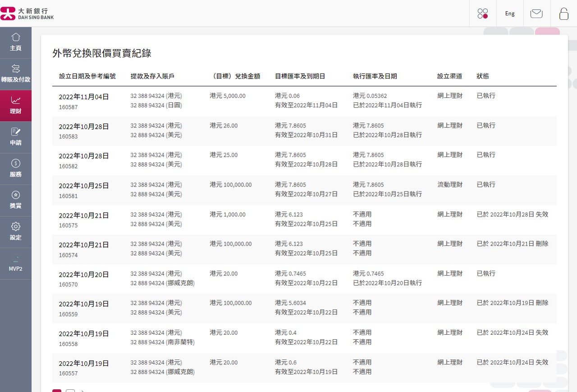Image resolution: width=577 pixels, height=392 pixels.
Task: Click the next page arrow
Action: point(83,391)
